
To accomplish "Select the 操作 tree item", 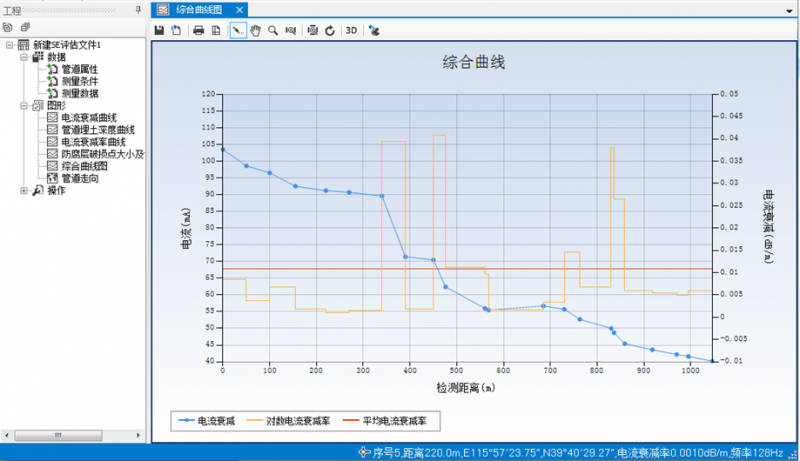I will (56, 190).
